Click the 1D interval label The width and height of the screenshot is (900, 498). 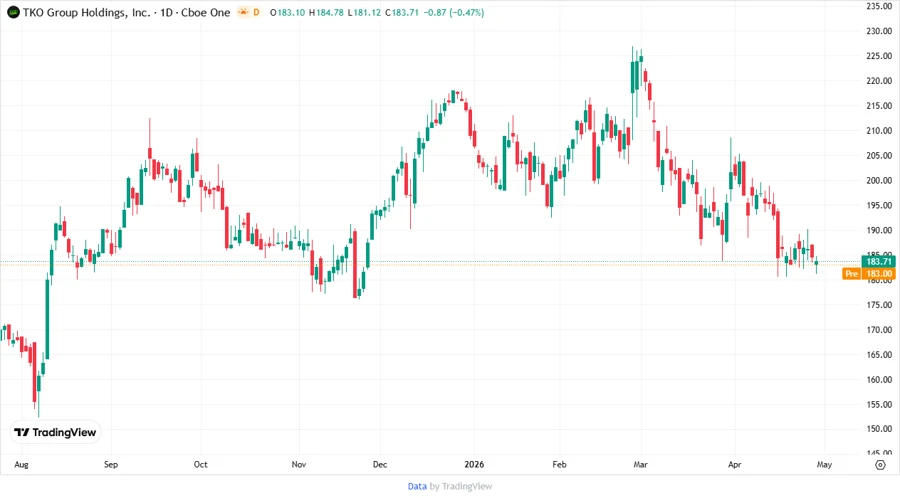[x=166, y=12]
